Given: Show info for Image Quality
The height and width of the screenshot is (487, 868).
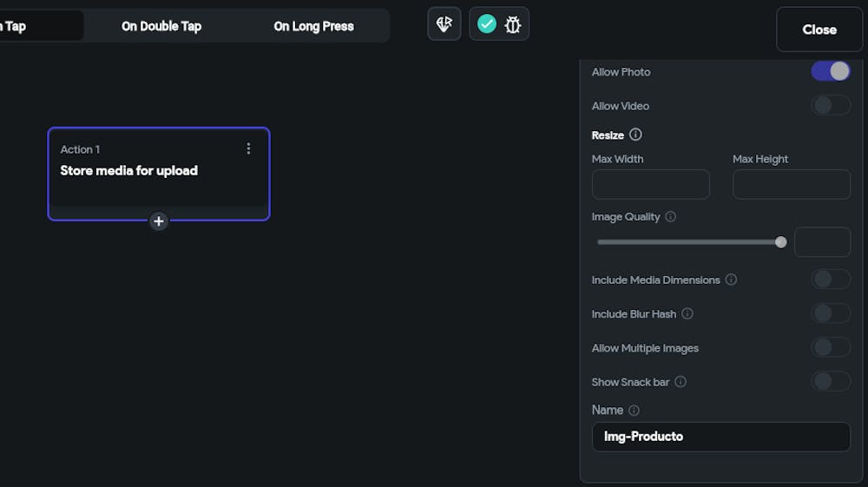Looking at the screenshot, I should (x=671, y=217).
